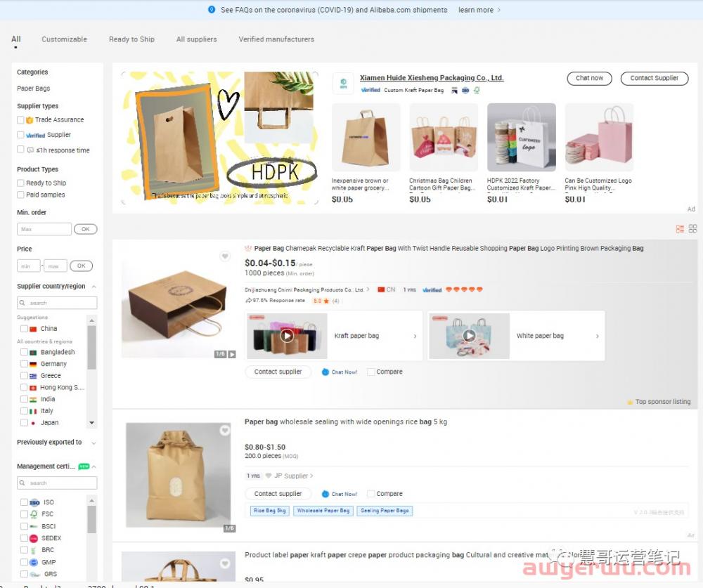Favorite the Chamepak kraft paper bag heart icon

pyautogui.click(x=225, y=256)
